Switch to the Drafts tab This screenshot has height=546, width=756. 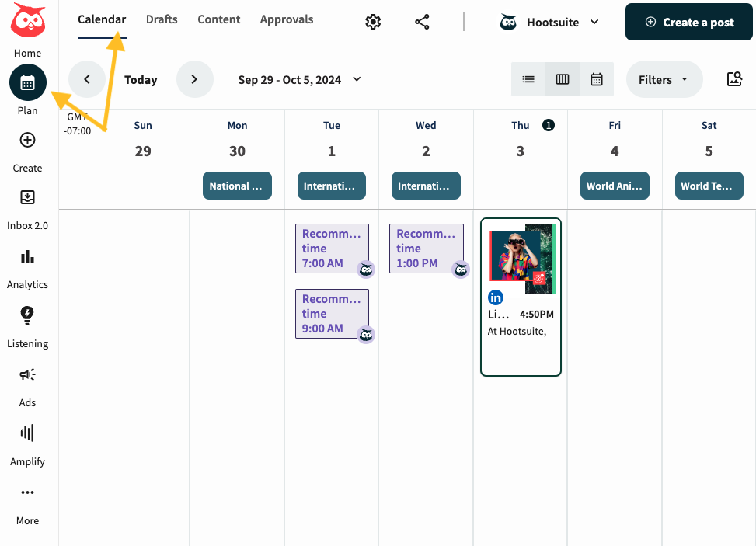(162, 19)
